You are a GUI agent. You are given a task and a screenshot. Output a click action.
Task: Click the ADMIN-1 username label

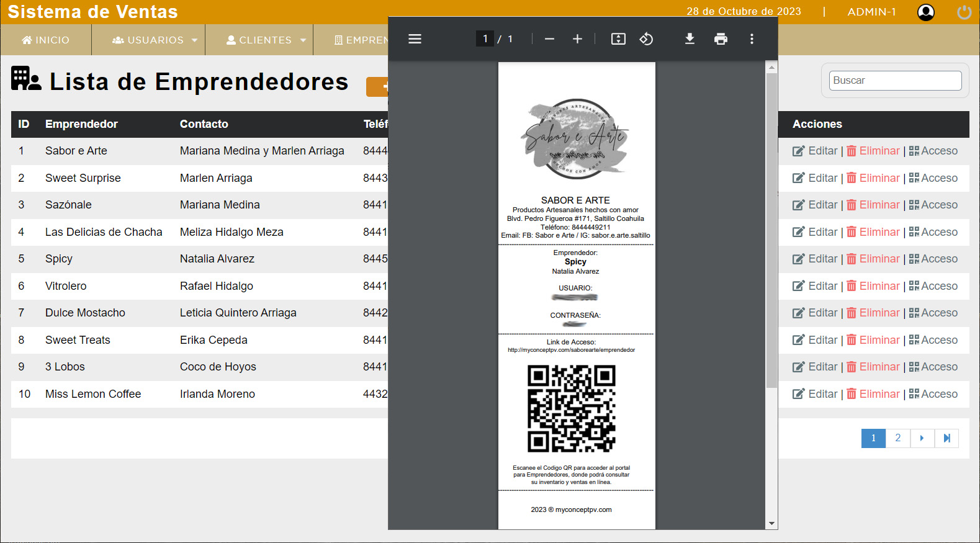click(871, 12)
